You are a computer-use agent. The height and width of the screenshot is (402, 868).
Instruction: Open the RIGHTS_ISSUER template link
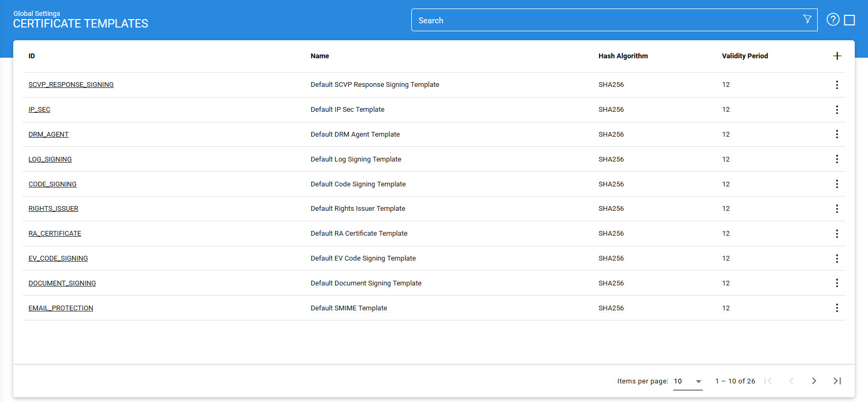[53, 209]
